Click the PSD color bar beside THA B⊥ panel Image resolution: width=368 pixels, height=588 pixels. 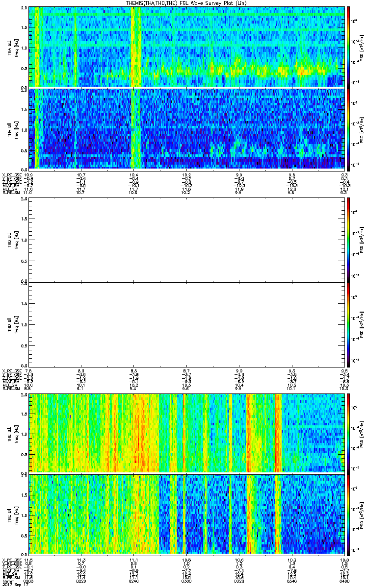349,47
